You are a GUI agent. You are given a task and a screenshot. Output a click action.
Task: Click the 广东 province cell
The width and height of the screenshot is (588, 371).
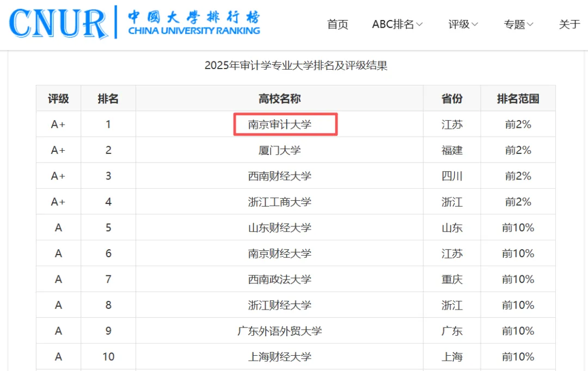[452, 331]
